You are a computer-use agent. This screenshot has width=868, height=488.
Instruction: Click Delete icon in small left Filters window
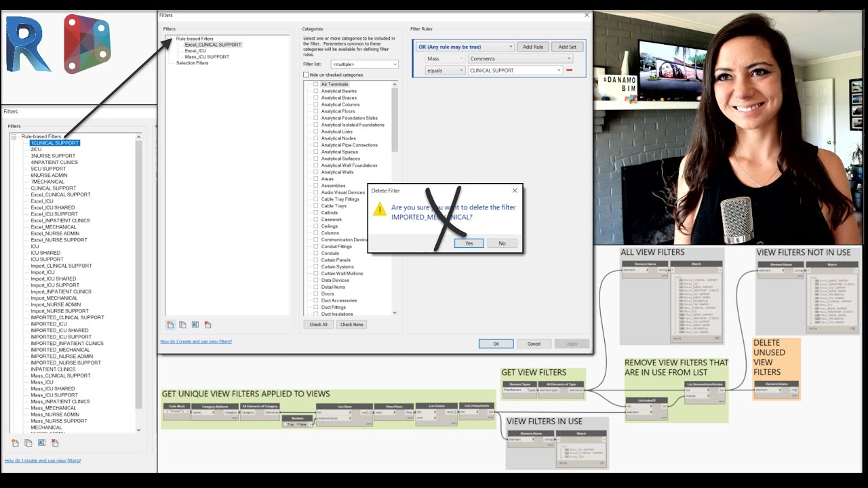point(55,443)
